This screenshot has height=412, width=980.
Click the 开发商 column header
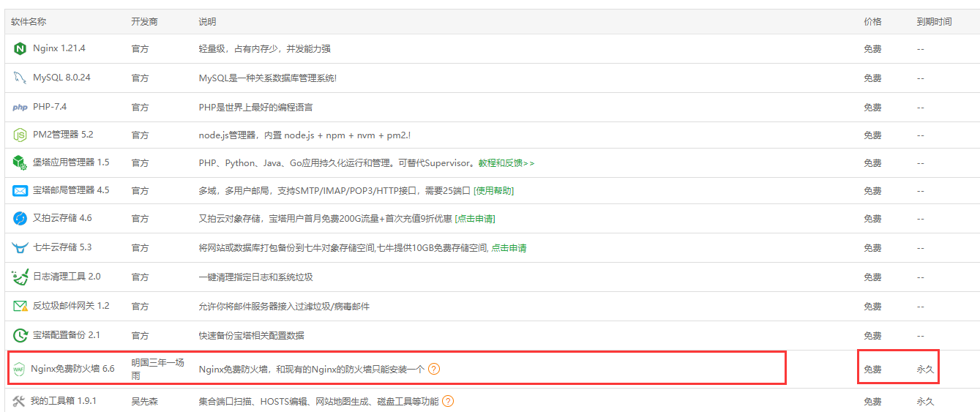pyautogui.click(x=144, y=22)
